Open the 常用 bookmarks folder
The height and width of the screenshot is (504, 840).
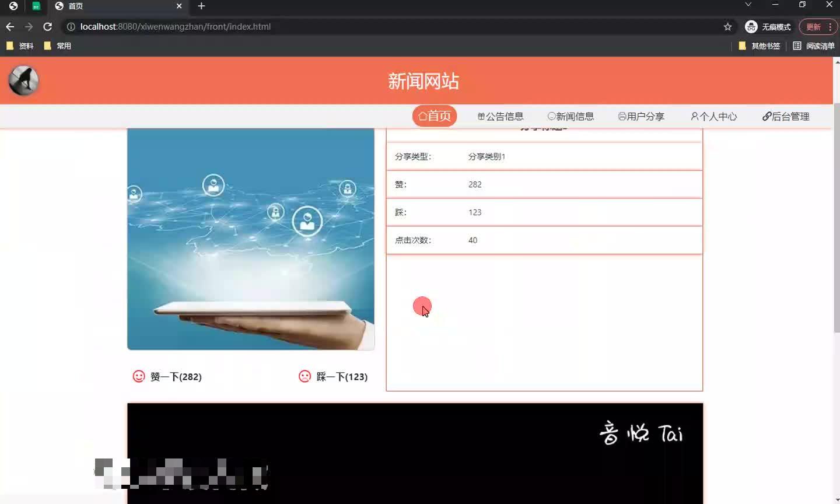point(57,46)
